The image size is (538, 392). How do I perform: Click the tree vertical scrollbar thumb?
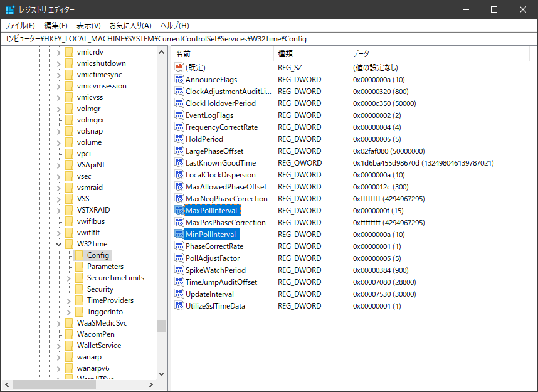161,326
